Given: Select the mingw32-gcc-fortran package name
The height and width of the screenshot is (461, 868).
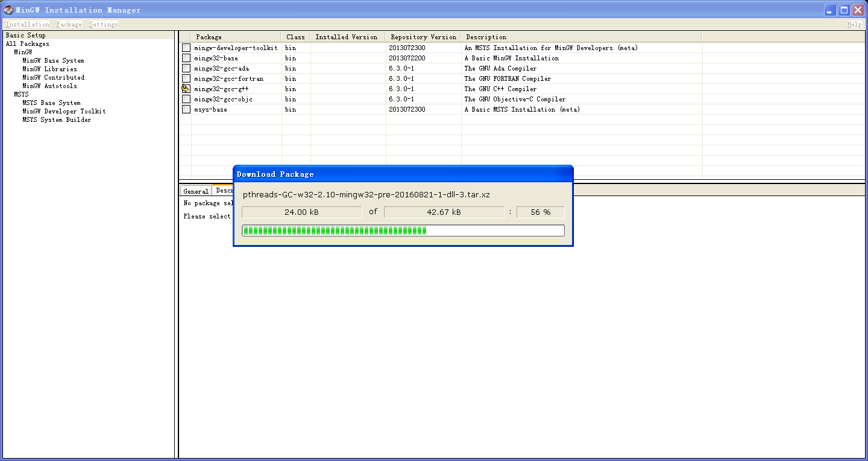Looking at the screenshot, I should [228, 78].
